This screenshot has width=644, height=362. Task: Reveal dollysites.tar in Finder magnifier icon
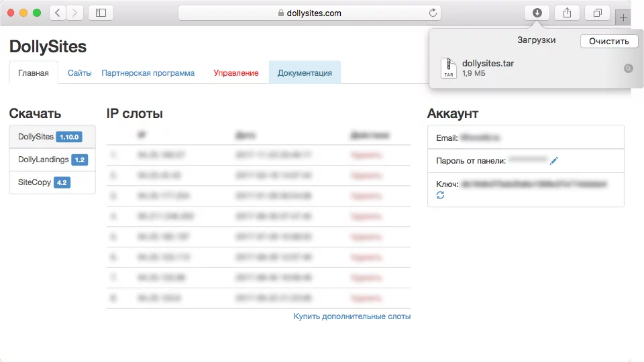click(628, 68)
